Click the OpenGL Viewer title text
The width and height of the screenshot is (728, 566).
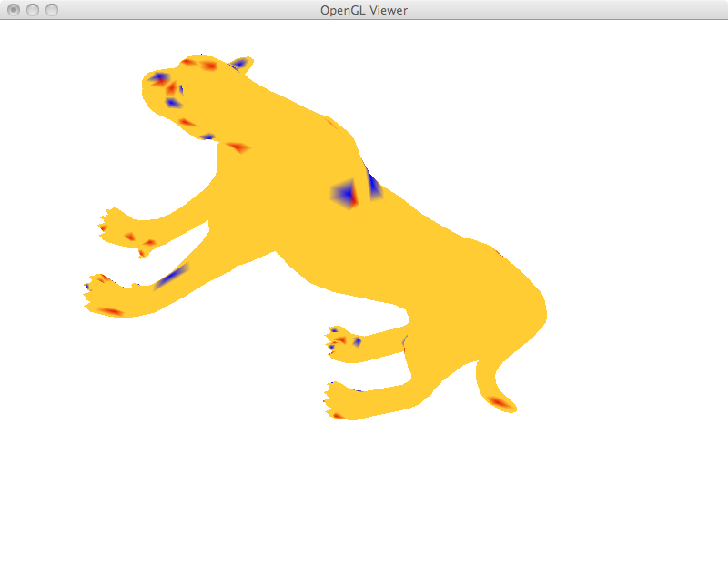[x=364, y=10]
